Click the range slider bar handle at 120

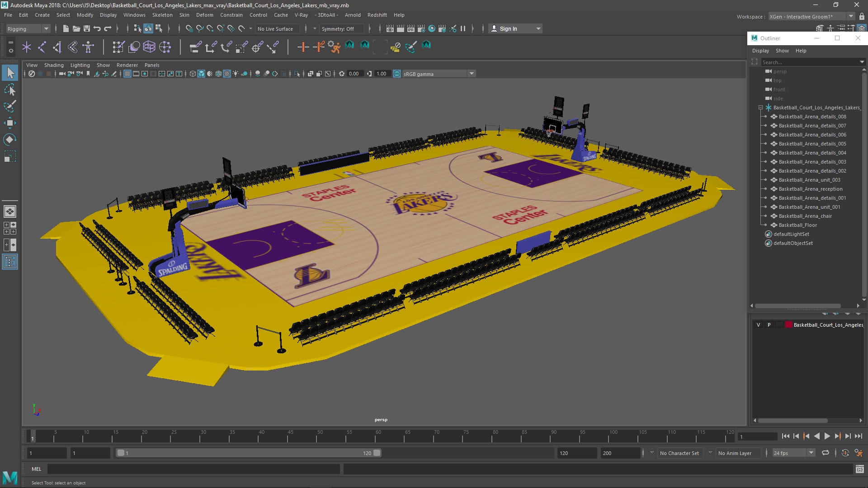pos(377,453)
